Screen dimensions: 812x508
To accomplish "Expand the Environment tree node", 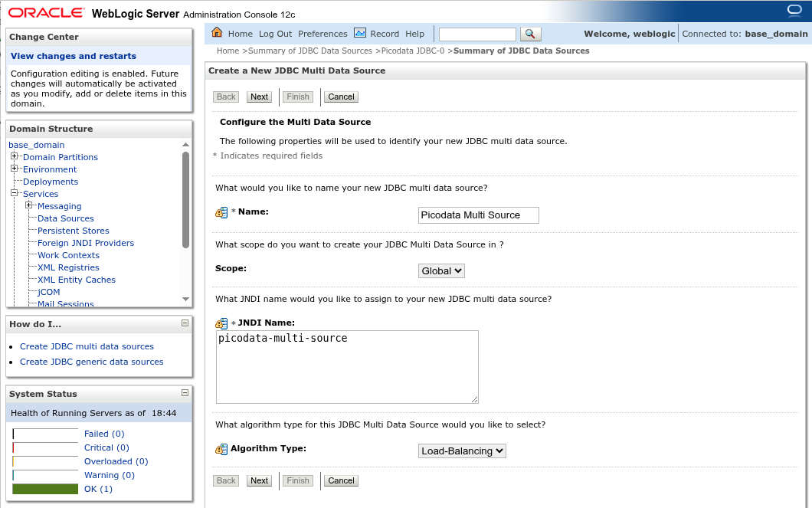I will pyautogui.click(x=14, y=169).
